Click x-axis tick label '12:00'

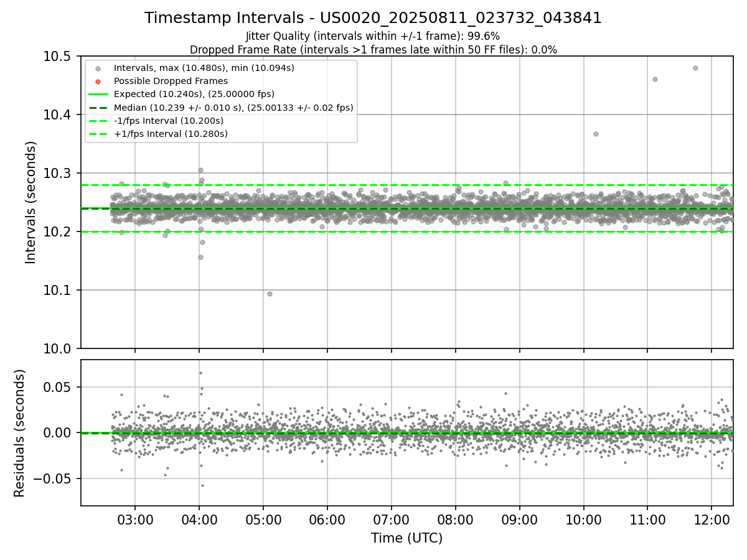[712, 519]
